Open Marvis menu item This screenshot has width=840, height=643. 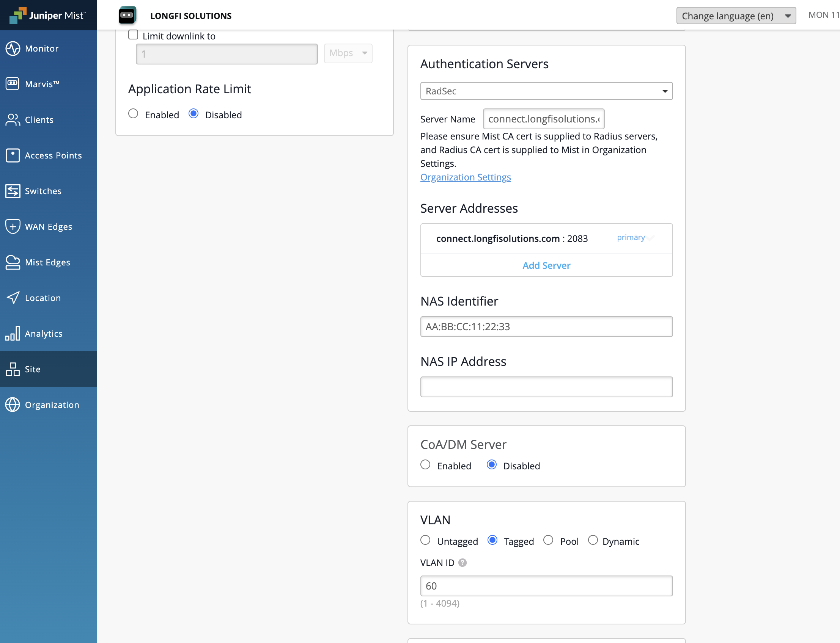pos(49,84)
